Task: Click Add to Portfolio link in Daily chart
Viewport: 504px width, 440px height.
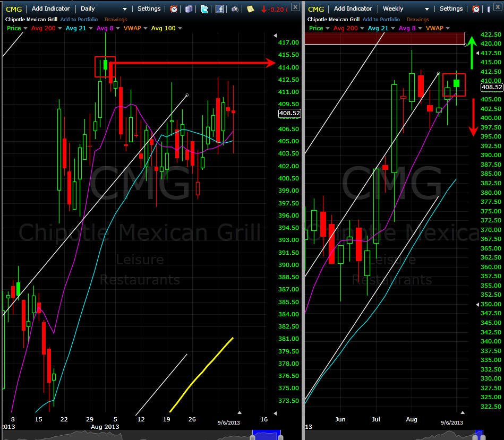Action: [79, 19]
